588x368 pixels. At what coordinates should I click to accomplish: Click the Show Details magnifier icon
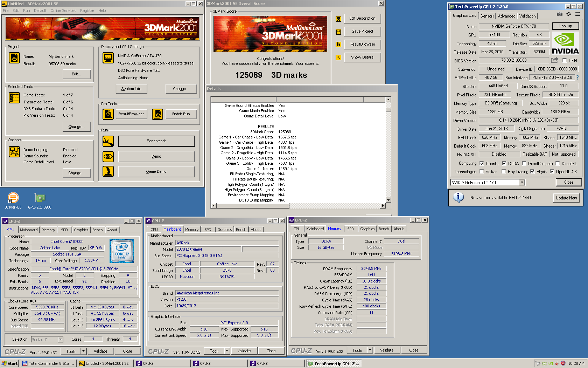(x=338, y=57)
